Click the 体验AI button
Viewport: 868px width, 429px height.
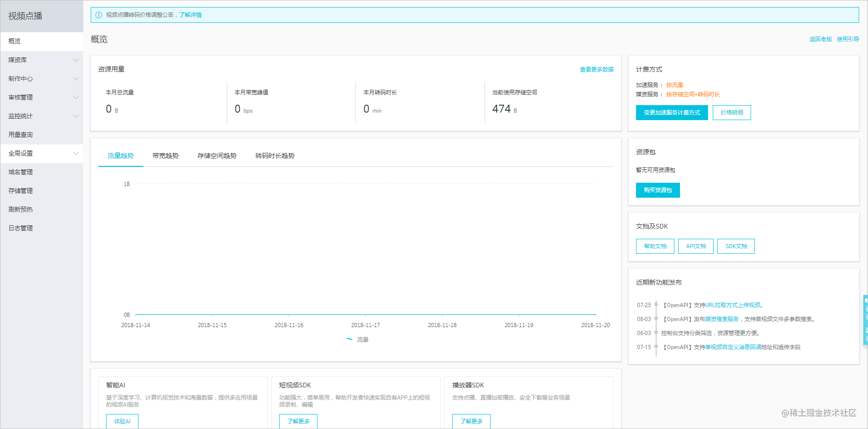click(122, 421)
